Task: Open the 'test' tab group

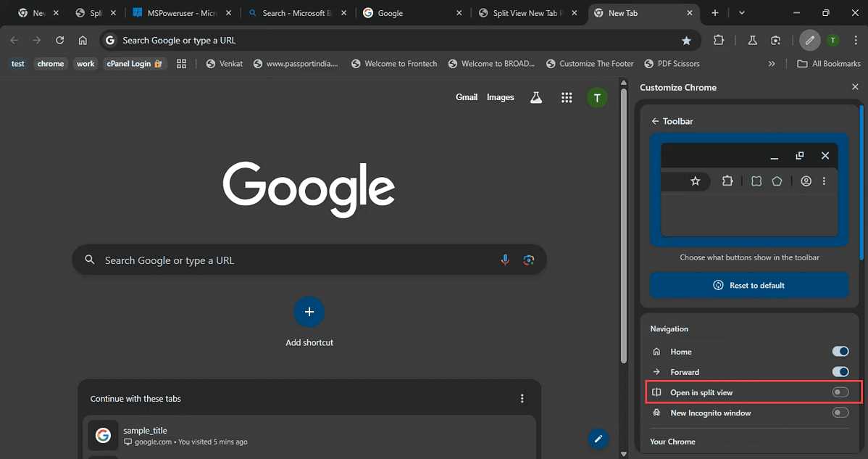Action: click(x=17, y=64)
